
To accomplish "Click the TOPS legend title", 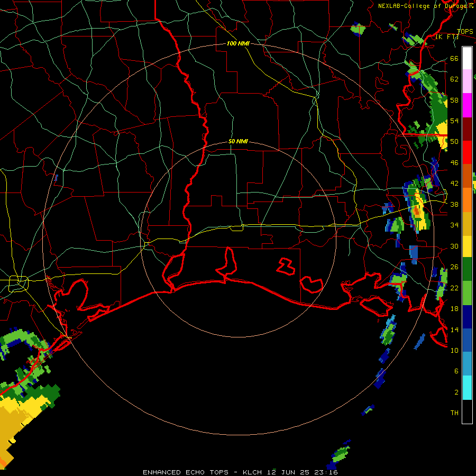I will click(x=465, y=32).
